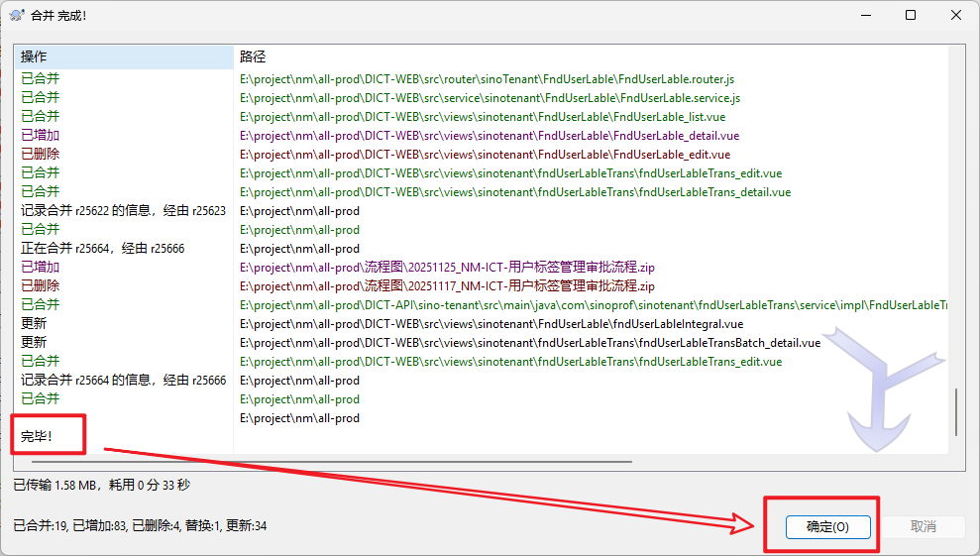Close the merge dialog with X

(956, 15)
